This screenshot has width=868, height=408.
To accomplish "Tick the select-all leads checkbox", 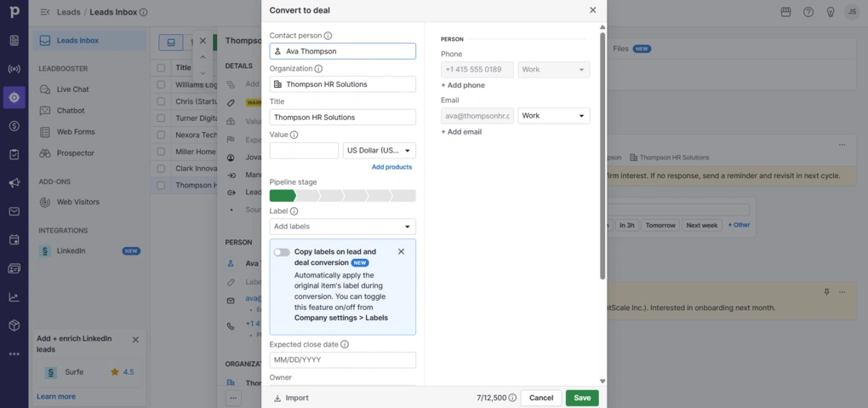I will coord(161,67).
